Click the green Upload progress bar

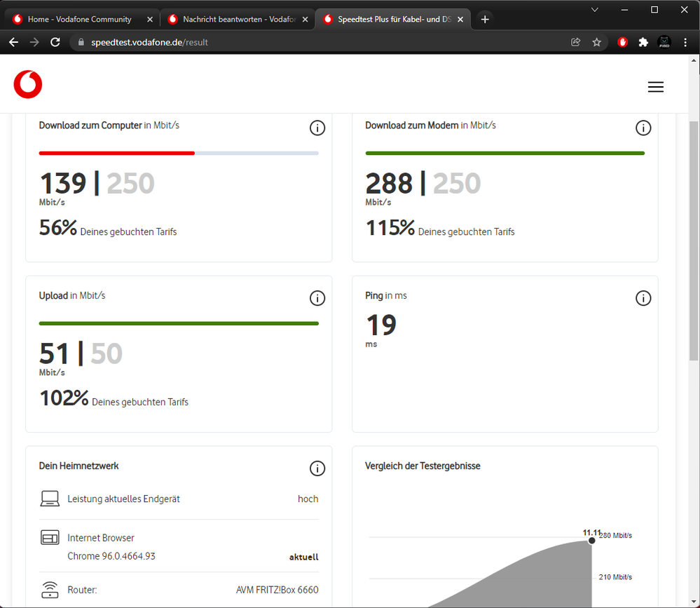click(x=179, y=323)
